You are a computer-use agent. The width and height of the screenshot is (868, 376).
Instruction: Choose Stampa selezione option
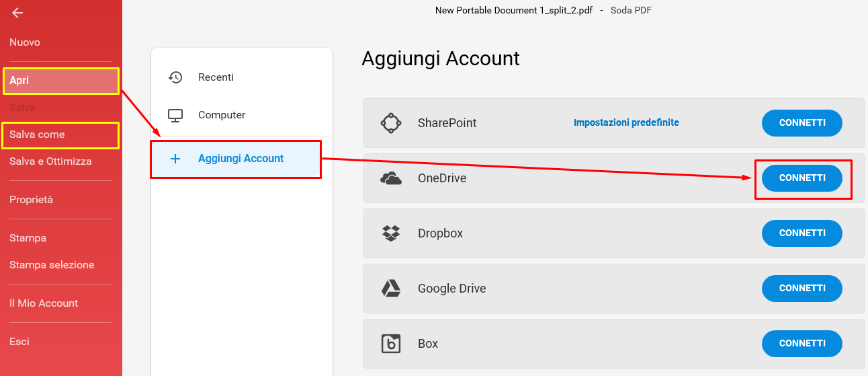point(52,265)
